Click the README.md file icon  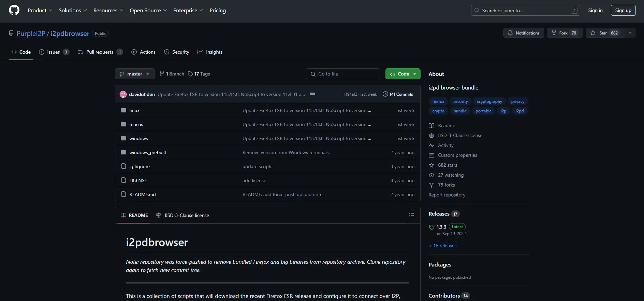click(x=123, y=194)
